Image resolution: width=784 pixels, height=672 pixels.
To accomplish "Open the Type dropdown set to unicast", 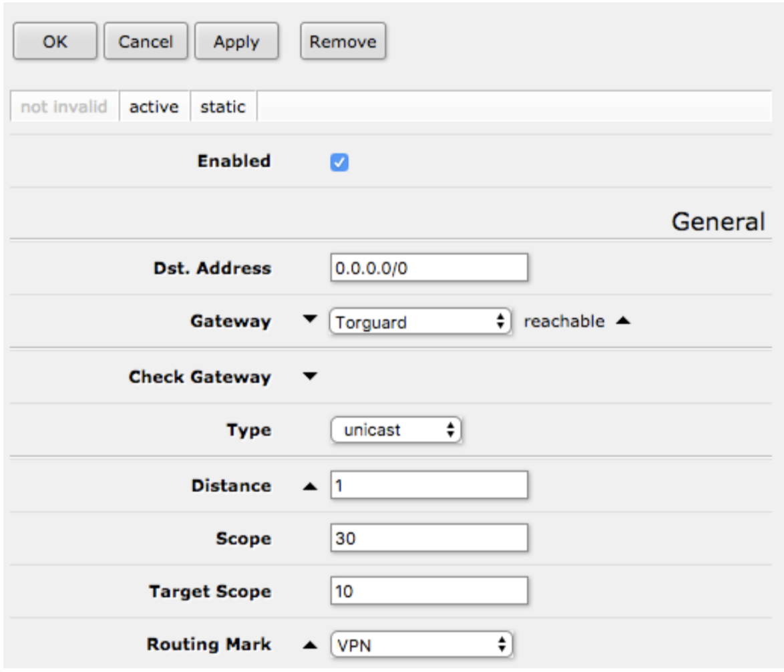I will coord(391,432).
